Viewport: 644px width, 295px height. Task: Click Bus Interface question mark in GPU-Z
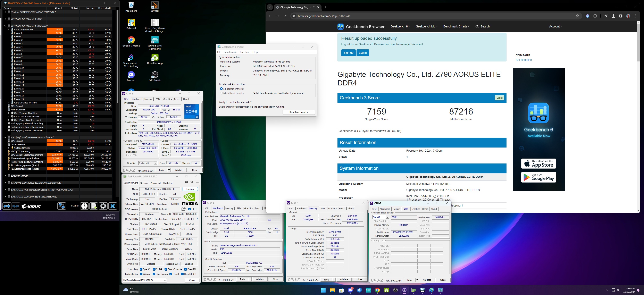click(x=197, y=219)
